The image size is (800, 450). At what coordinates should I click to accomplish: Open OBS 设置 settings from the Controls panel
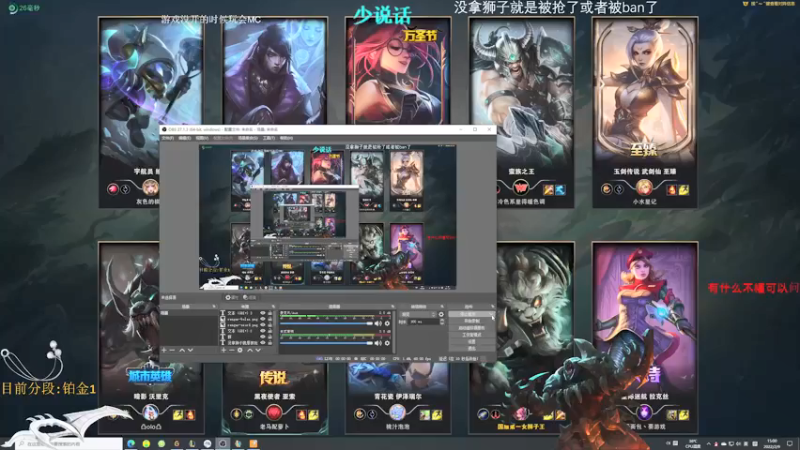(471, 342)
